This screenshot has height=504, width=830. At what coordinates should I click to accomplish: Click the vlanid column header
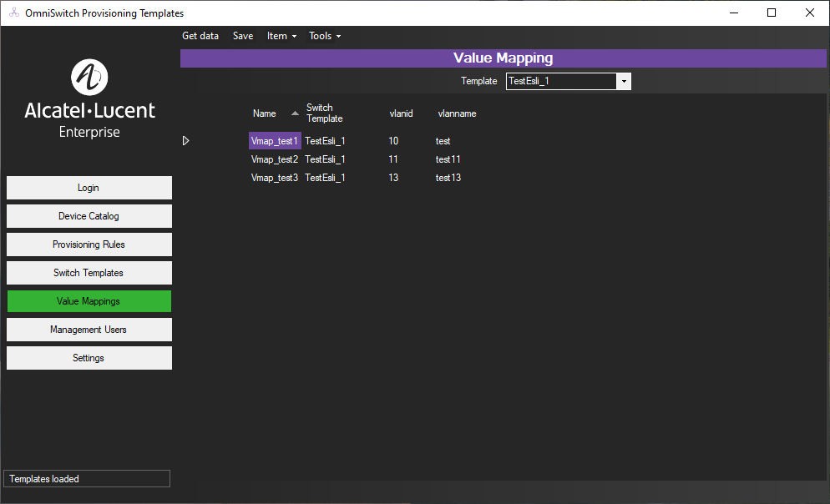[401, 113]
